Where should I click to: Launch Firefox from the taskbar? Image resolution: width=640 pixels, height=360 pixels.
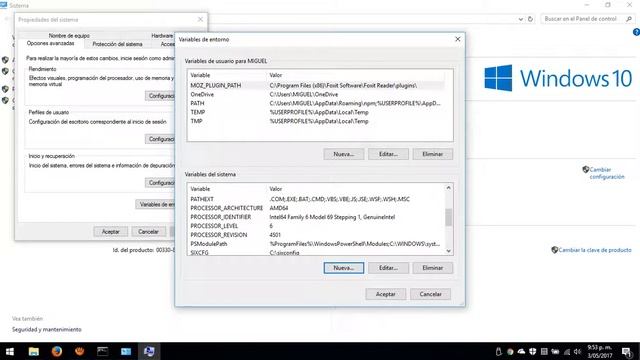coord(56,351)
